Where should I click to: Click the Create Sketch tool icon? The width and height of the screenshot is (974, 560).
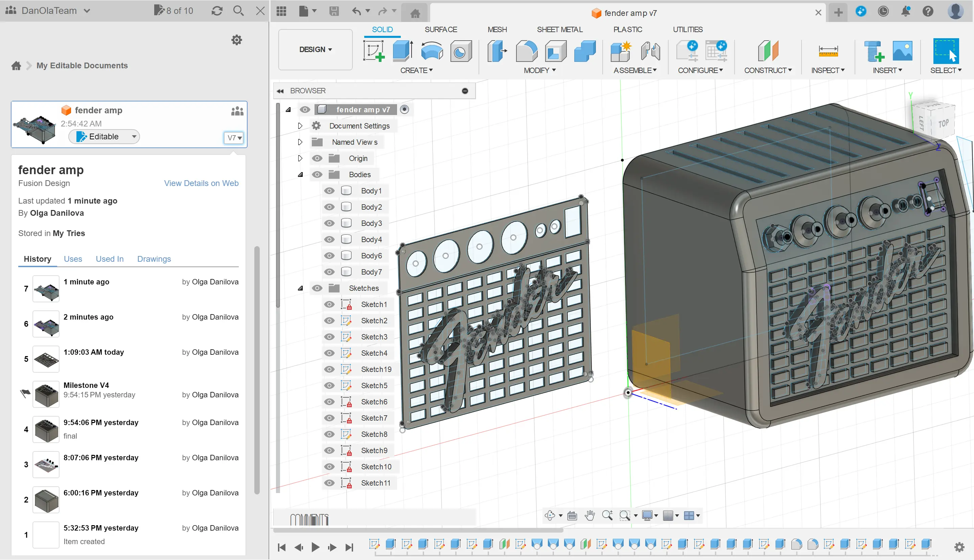(x=373, y=51)
